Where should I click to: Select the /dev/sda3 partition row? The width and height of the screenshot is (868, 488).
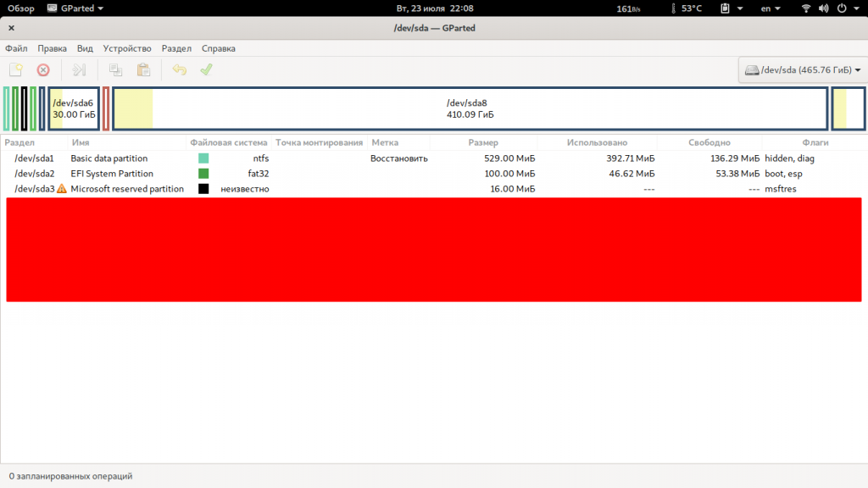click(434, 189)
